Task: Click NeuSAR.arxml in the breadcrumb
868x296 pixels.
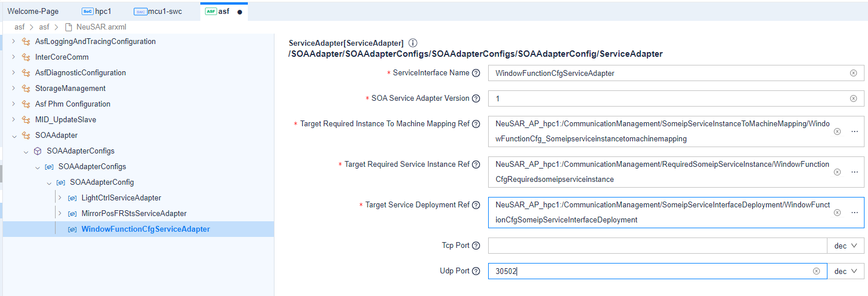Action: (x=101, y=27)
